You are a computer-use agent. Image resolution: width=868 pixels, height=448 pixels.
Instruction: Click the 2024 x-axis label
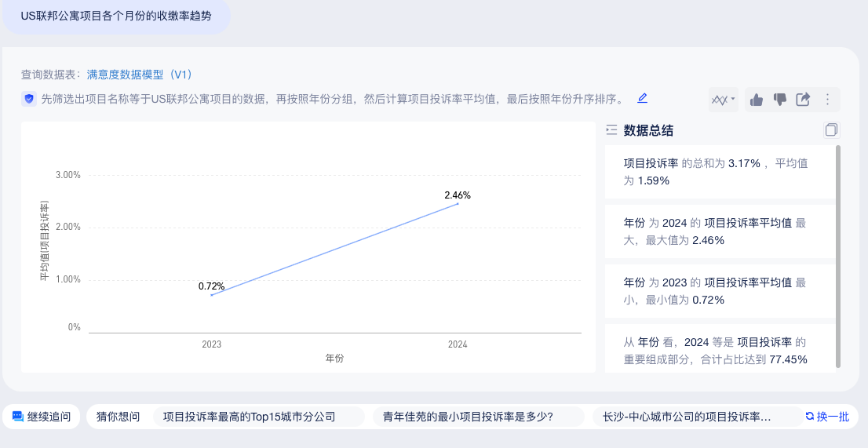click(x=458, y=344)
